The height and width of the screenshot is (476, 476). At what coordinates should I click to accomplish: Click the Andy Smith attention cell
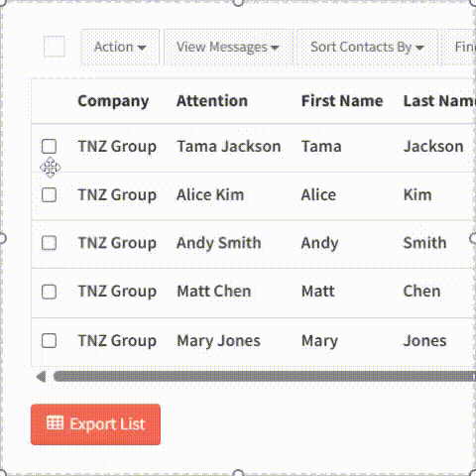[219, 243]
